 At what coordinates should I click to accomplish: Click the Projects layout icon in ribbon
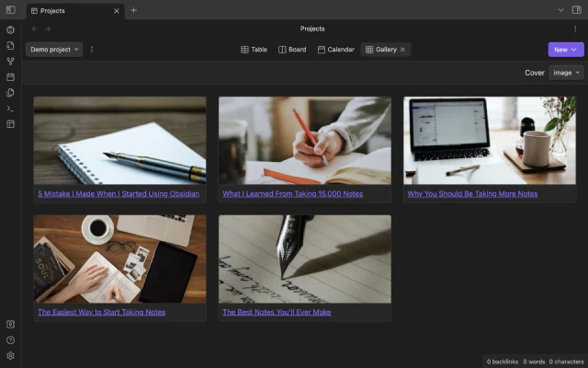pos(10,123)
